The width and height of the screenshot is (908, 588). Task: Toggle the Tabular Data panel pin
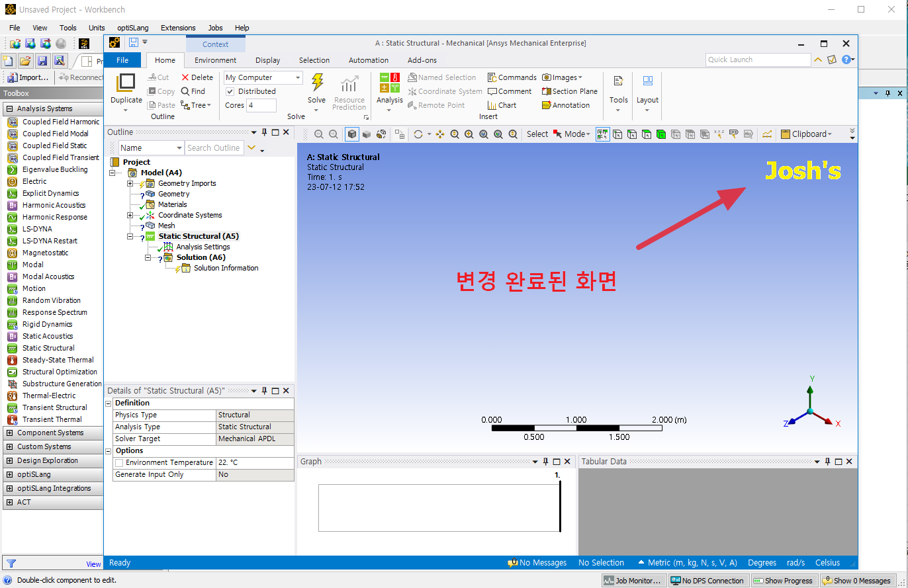827,462
